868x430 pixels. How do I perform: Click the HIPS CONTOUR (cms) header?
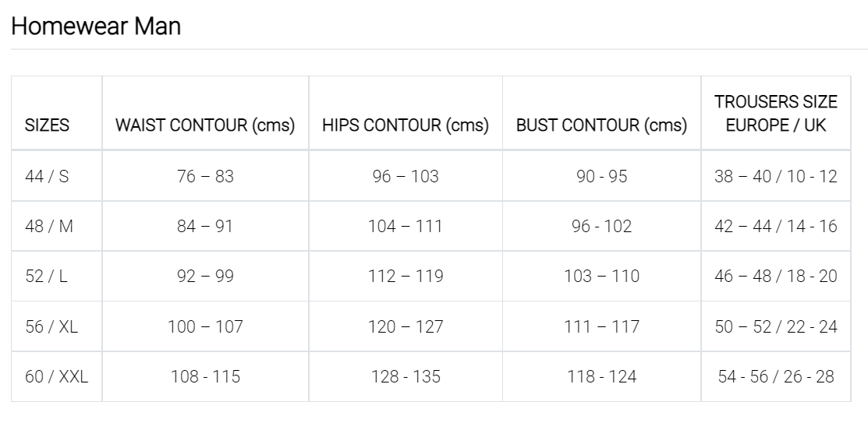coord(406,125)
